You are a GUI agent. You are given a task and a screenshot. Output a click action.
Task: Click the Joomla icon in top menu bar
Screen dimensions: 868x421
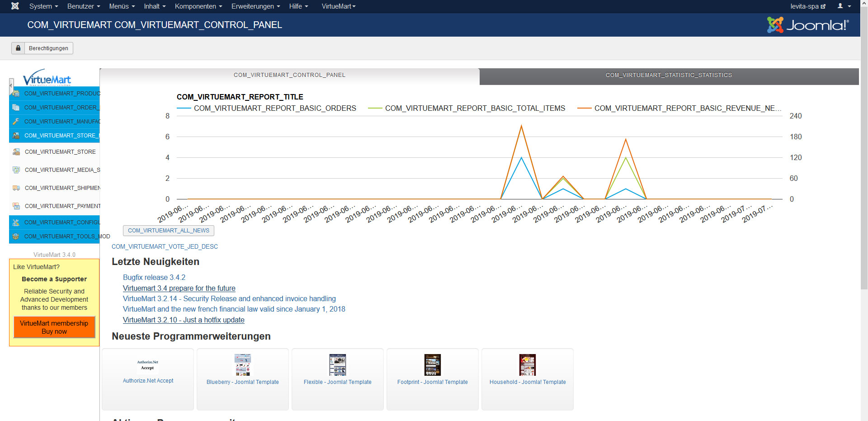tap(15, 6)
